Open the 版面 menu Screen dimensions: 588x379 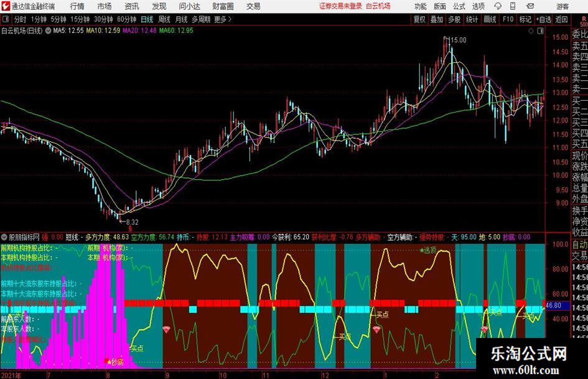coord(439,6)
